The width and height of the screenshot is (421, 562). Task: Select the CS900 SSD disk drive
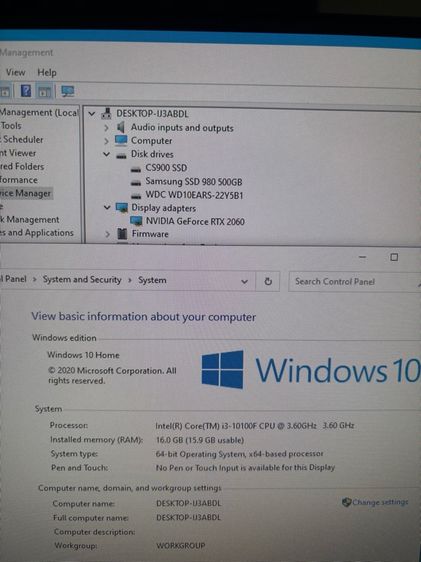tap(166, 168)
